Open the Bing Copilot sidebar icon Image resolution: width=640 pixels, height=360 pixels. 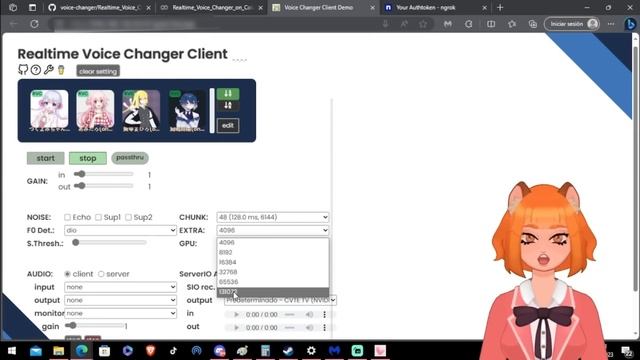tap(630, 24)
